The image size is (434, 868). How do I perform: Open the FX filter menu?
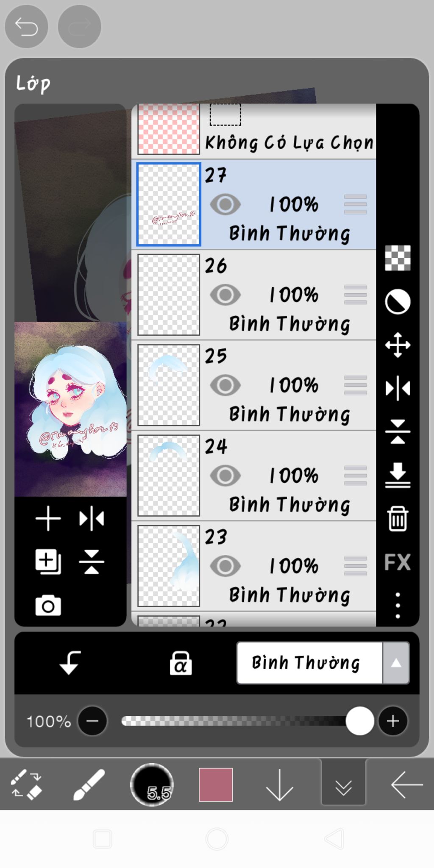point(398,562)
